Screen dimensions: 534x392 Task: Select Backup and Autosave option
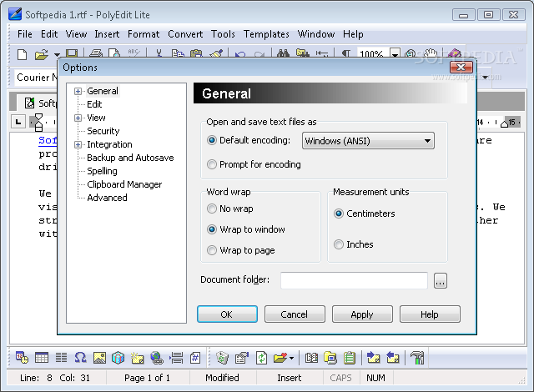pos(130,158)
